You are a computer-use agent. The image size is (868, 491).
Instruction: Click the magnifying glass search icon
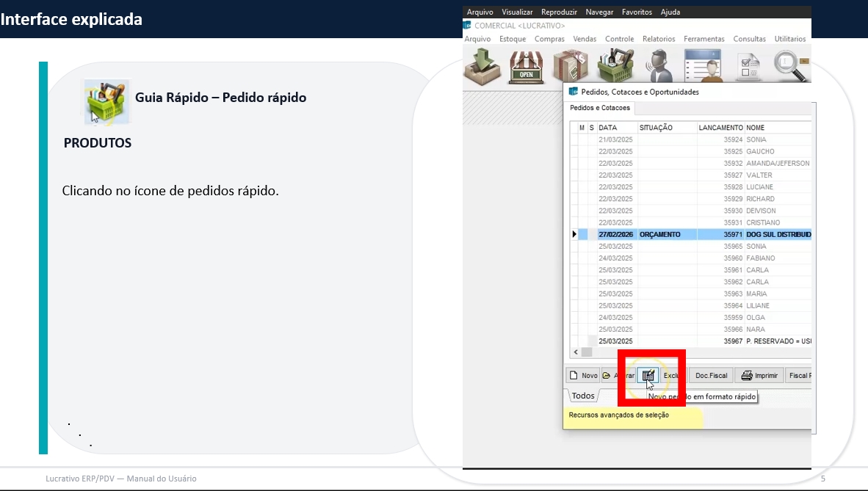coord(792,65)
